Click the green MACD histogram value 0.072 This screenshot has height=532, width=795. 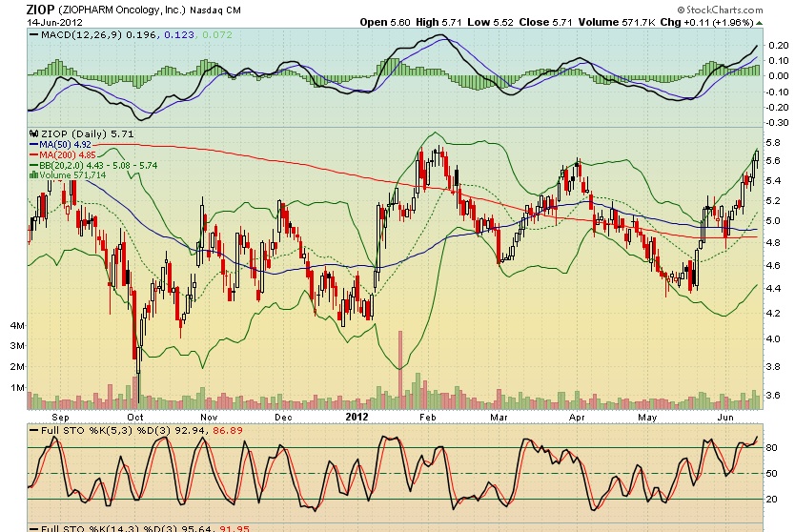click(x=217, y=34)
